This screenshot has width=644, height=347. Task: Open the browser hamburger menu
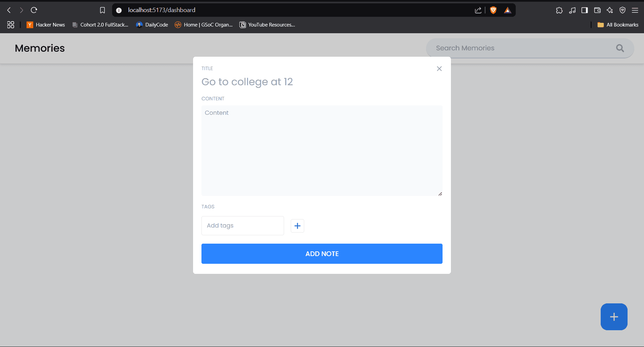[635, 10]
